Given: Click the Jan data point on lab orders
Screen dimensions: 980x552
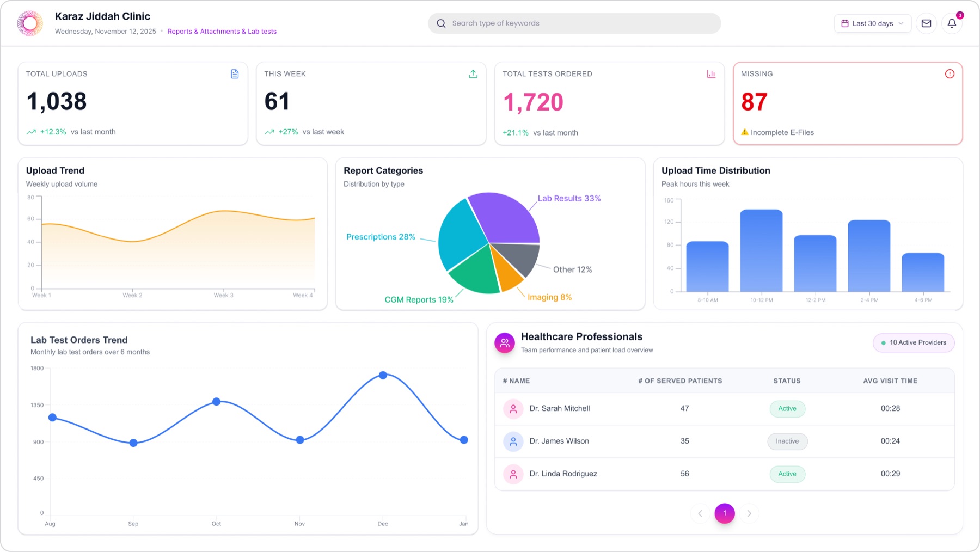Looking at the screenshot, I should [464, 440].
